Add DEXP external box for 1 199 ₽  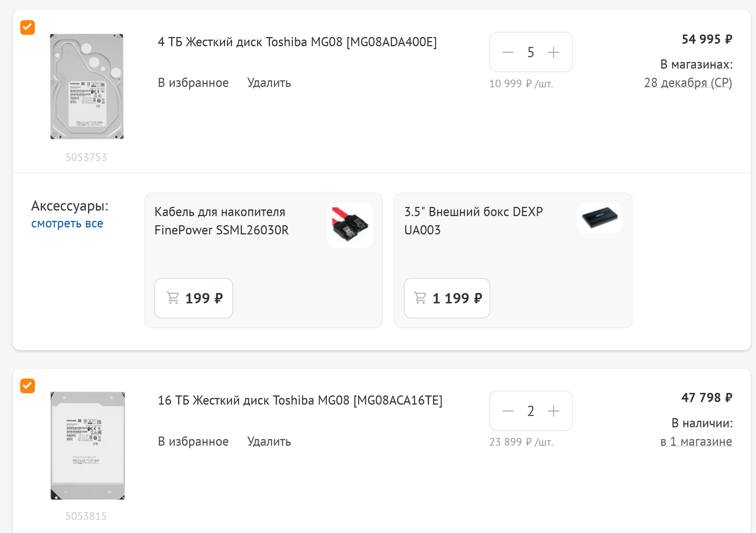click(x=447, y=298)
